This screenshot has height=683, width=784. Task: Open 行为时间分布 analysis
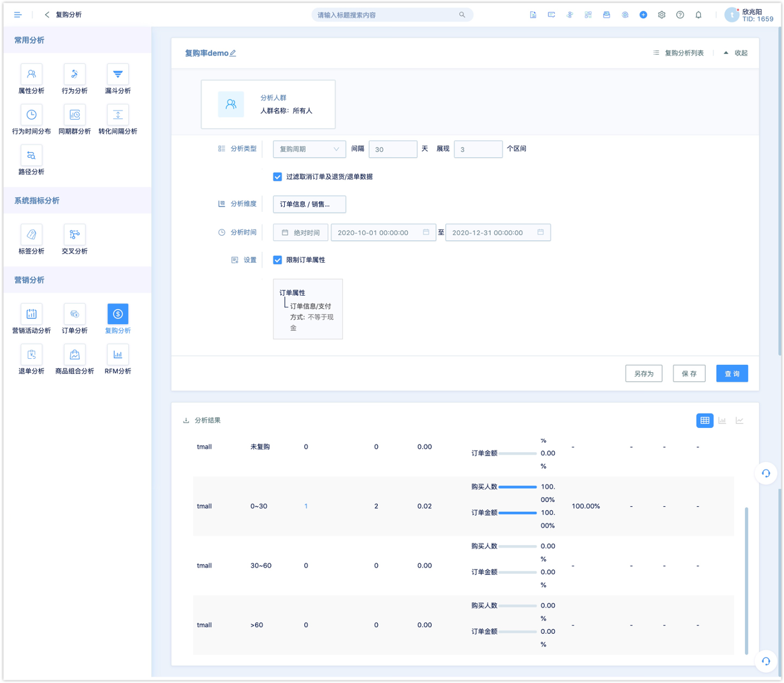coord(31,120)
